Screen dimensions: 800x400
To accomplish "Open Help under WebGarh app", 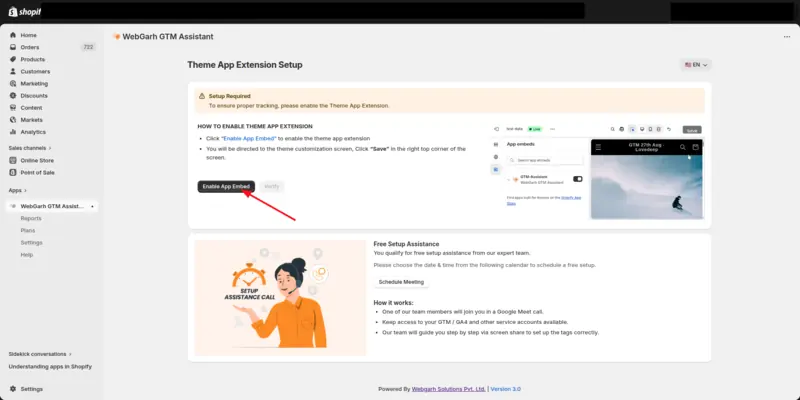I will pyautogui.click(x=27, y=255).
